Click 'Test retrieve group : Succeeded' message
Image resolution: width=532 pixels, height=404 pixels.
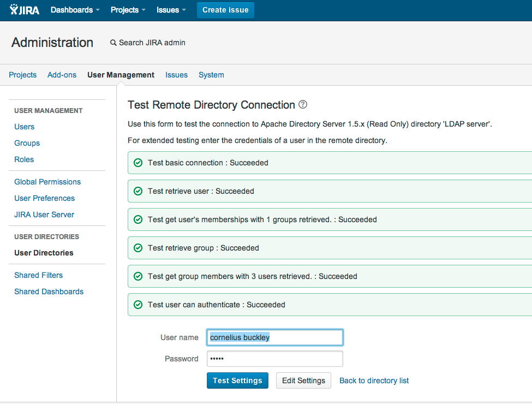pyautogui.click(x=203, y=248)
